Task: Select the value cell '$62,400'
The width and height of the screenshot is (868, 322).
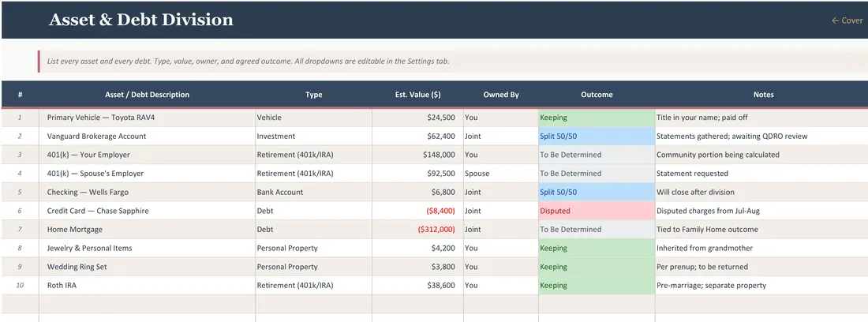Action: point(418,136)
